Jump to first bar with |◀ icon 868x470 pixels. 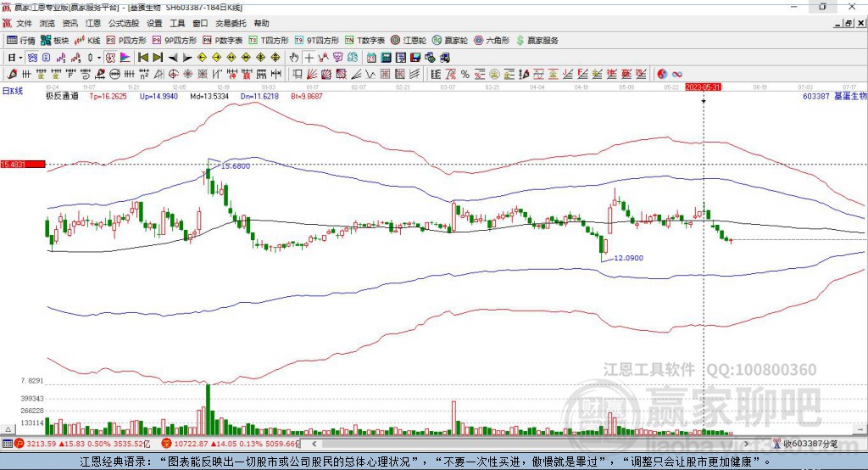142,58
